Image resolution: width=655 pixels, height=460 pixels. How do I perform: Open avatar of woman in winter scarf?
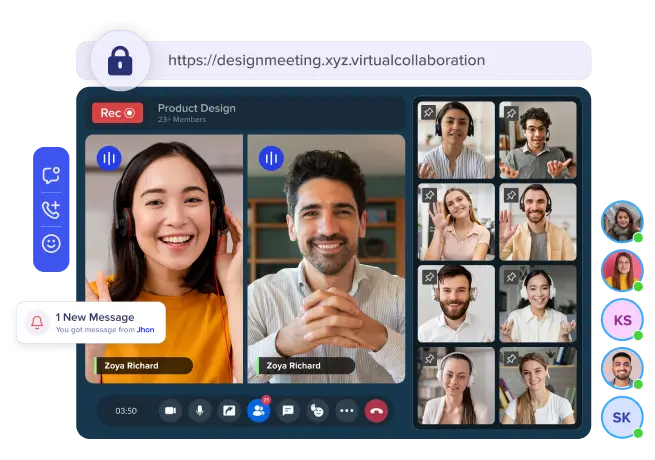pyautogui.click(x=622, y=221)
